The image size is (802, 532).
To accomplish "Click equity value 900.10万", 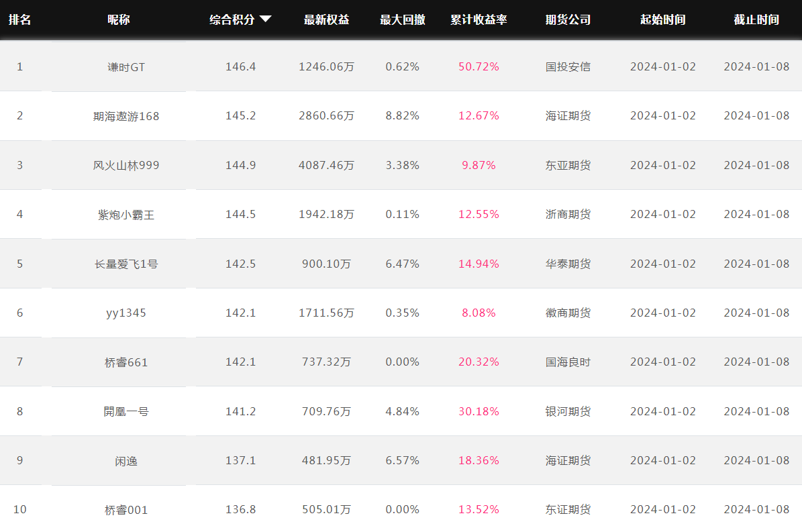I will (326, 264).
